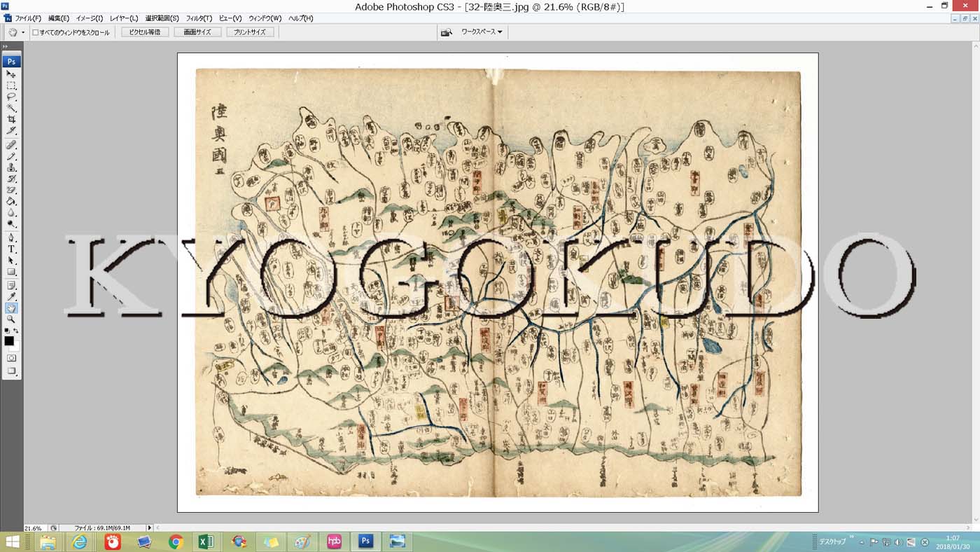Collapse the toolbox to double column
Viewport: 980px width, 552px height.
6,47
